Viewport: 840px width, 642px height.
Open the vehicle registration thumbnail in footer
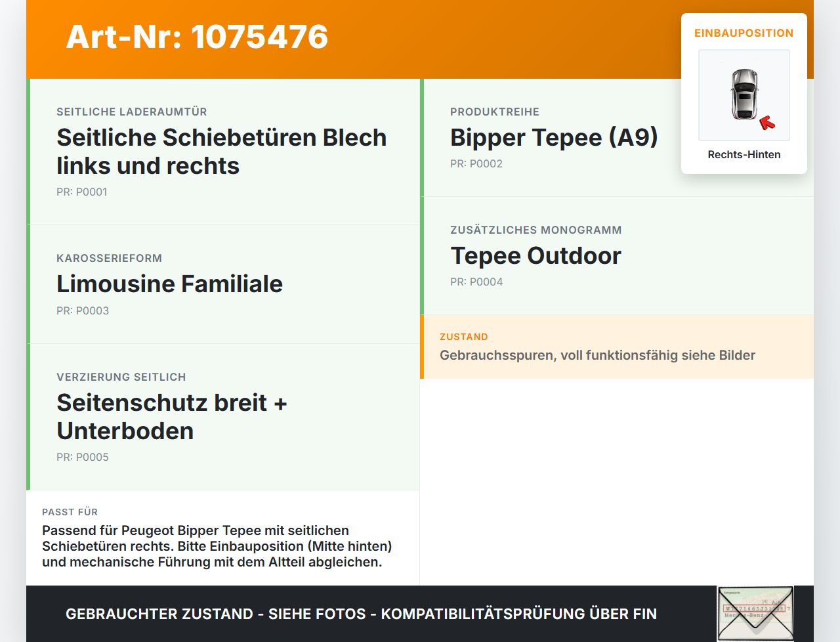pos(755,613)
